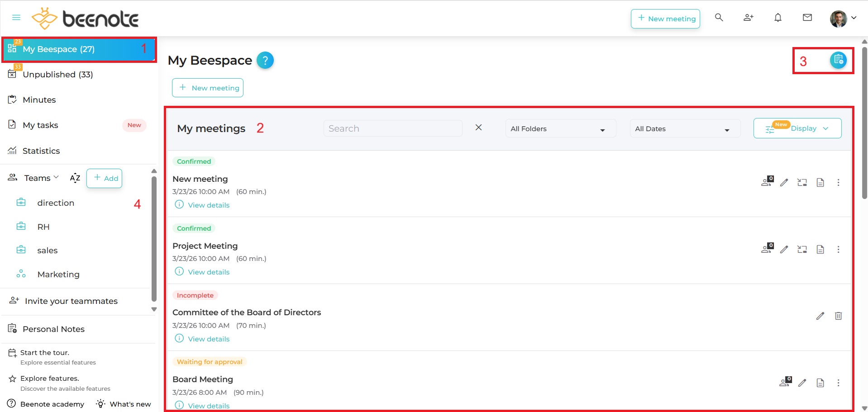Screen dimensions: 868x412
Task: Click the personal notes icon at top right
Action: coord(838,60)
